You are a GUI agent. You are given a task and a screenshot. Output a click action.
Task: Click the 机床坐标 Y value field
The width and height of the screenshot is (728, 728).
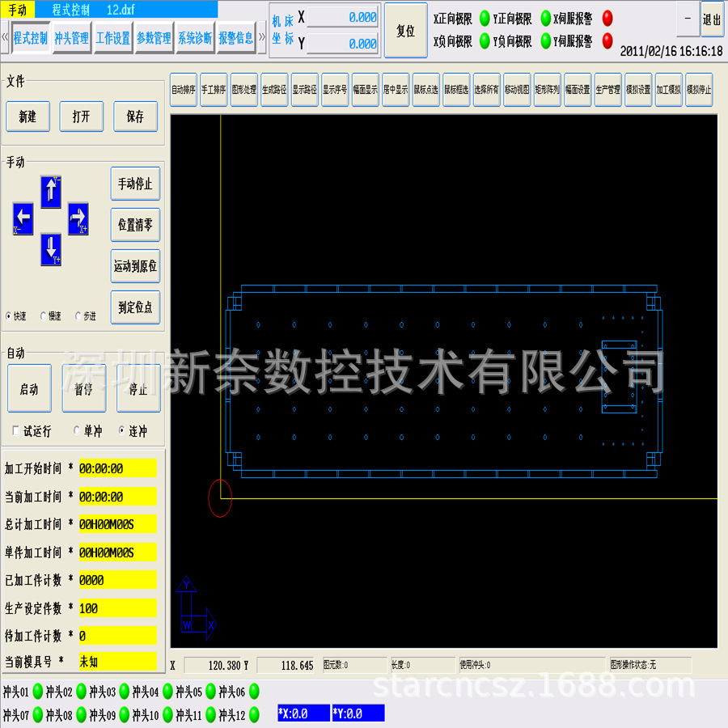343,44
